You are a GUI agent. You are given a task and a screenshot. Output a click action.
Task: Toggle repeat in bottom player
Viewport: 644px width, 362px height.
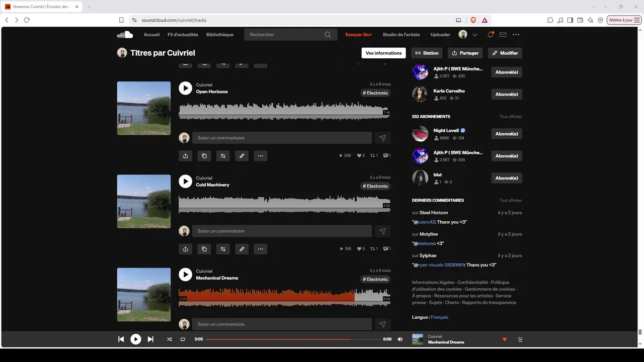tap(183, 339)
